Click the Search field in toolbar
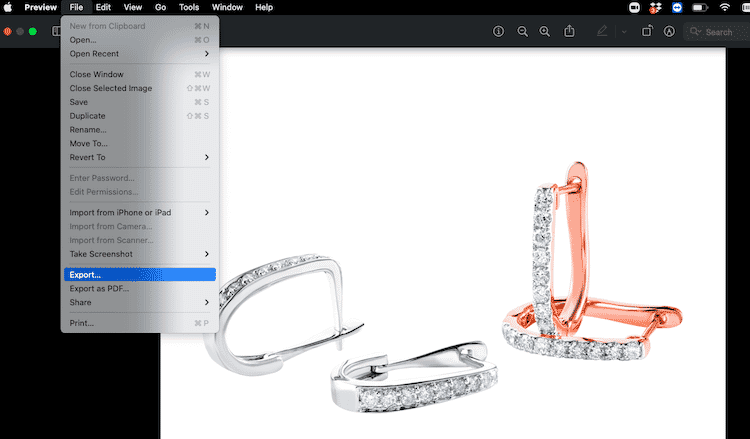The height and width of the screenshot is (439, 750). coord(715,32)
